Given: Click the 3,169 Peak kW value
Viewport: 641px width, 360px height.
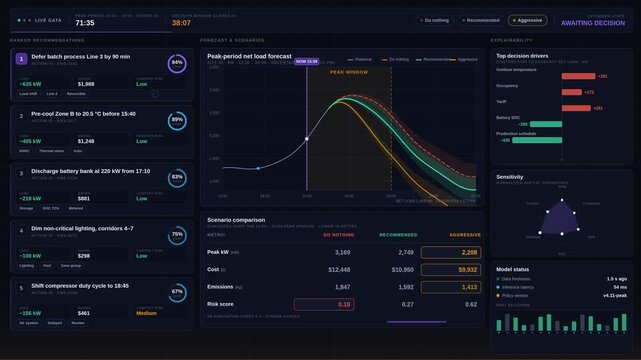Looking at the screenshot, I should (x=342, y=253).
